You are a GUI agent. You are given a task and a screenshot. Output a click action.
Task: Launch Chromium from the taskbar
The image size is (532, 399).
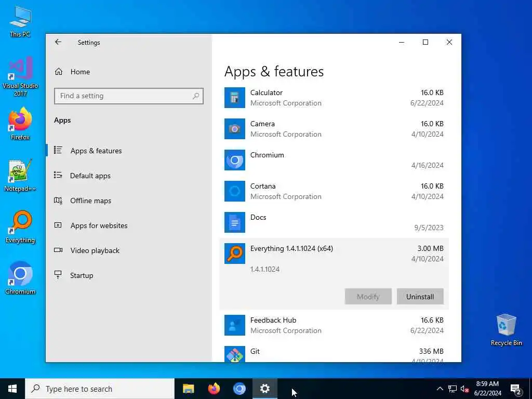[x=239, y=389]
